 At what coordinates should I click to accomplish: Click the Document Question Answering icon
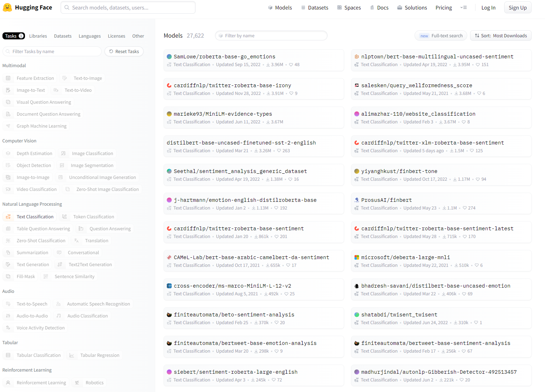8,114
